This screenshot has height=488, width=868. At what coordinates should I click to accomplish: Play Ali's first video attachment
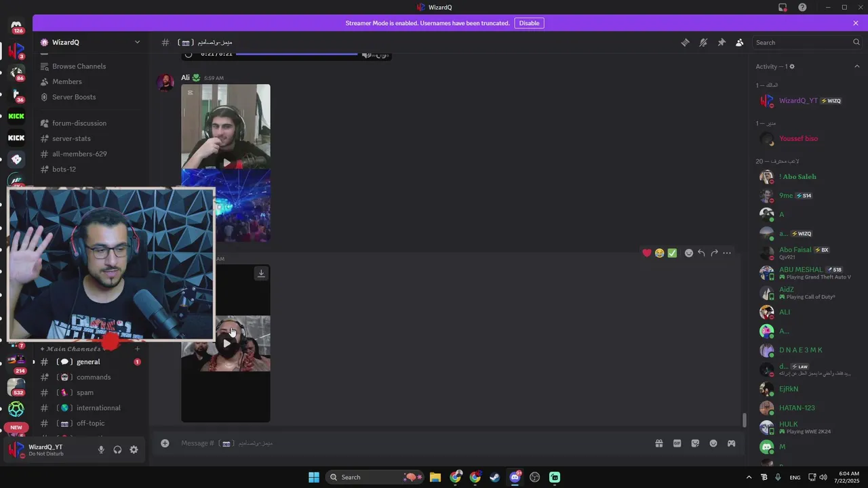point(226,163)
